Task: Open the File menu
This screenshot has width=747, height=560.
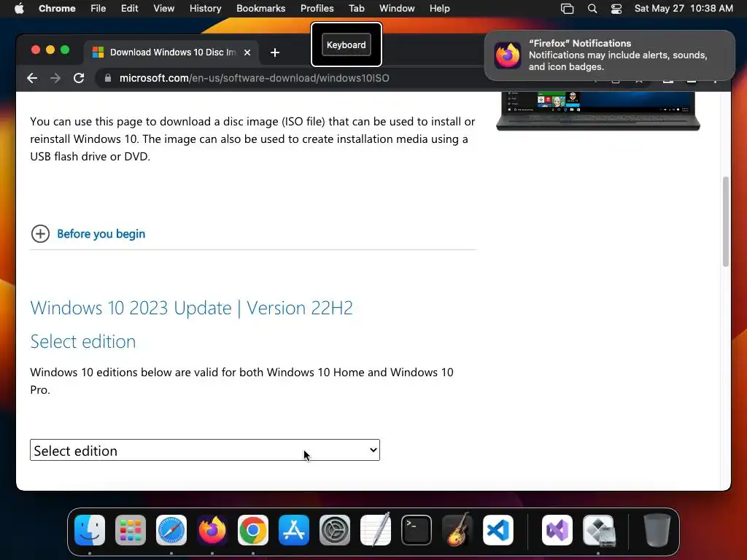Action: (98, 9)
